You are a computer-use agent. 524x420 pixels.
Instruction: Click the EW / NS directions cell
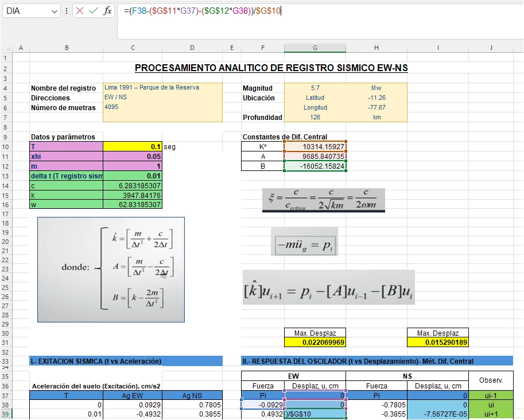(162, 97)
